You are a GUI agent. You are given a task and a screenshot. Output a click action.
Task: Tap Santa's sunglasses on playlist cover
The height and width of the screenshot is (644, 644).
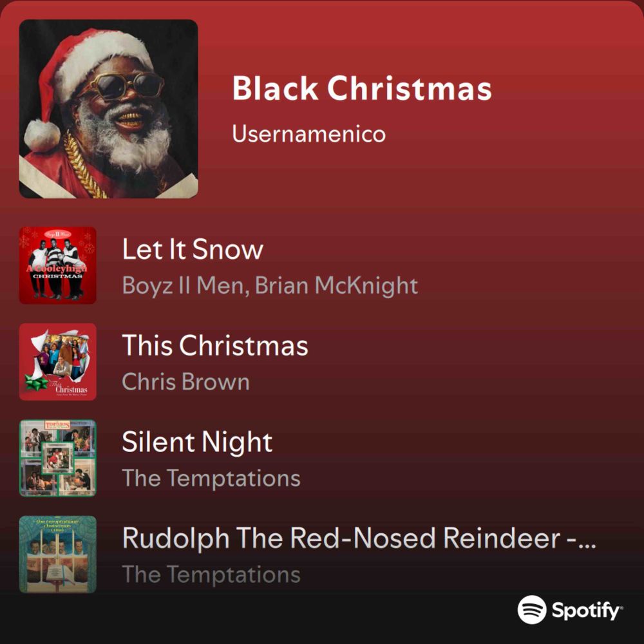pyautogui.click(x=121, y=86)
